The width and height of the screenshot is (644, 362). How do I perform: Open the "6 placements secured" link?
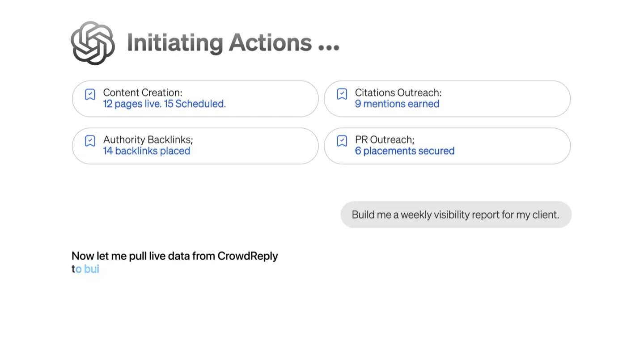405,151
